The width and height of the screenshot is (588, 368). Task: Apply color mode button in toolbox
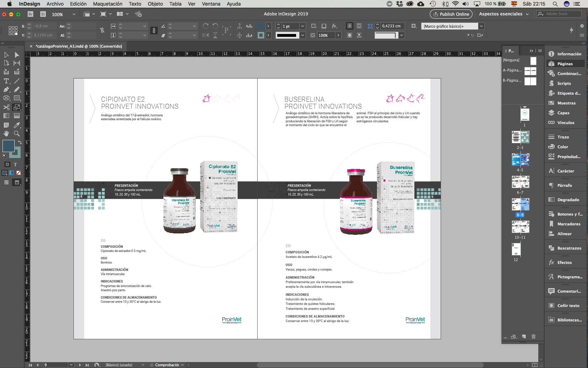tap(5, 173)
